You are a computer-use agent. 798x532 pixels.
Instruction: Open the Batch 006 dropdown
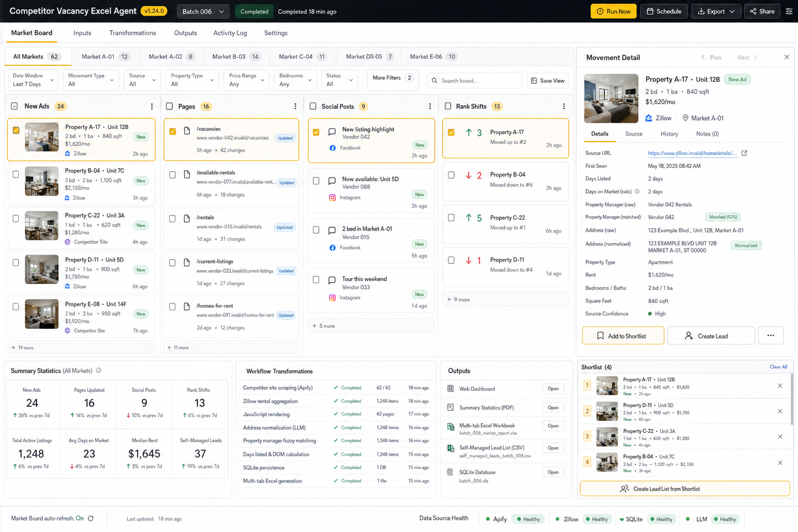click(203, 11)
